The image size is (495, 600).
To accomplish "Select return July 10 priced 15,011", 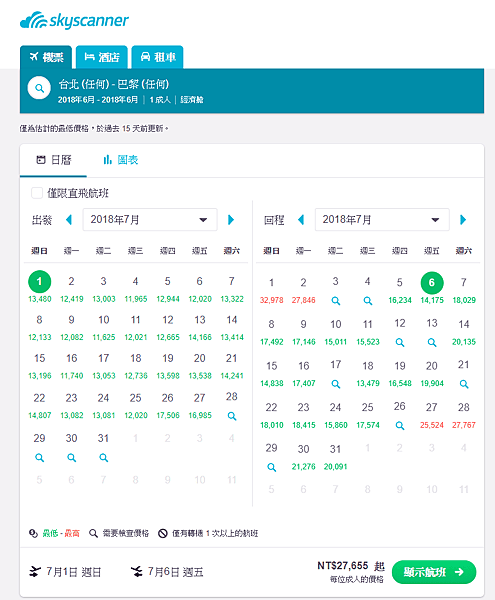I will coord(335,333).
